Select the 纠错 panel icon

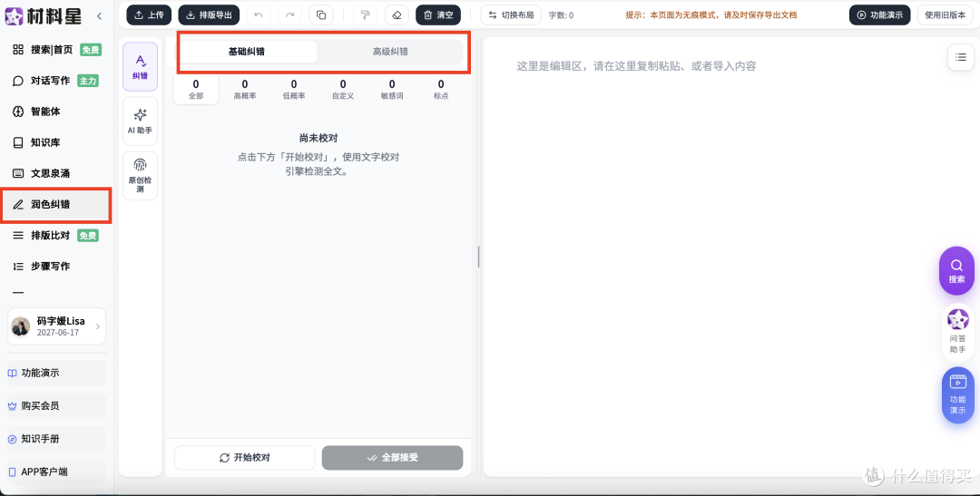(x=140, y=67)
